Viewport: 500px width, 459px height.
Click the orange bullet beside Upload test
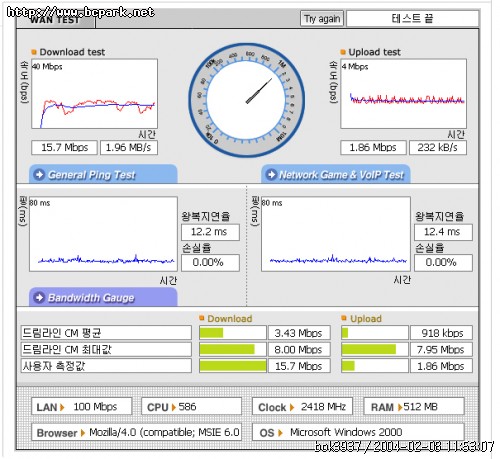click(343, 52)
